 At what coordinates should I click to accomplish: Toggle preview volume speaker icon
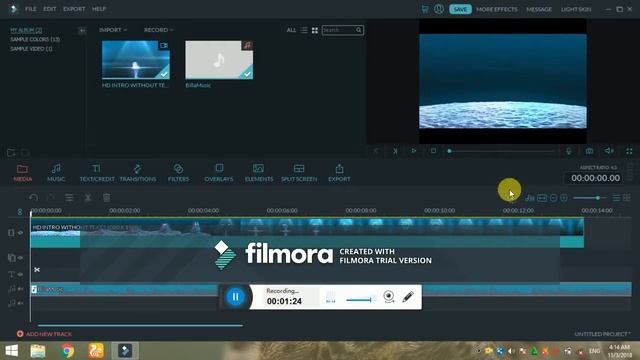click(x=609, y=151)
